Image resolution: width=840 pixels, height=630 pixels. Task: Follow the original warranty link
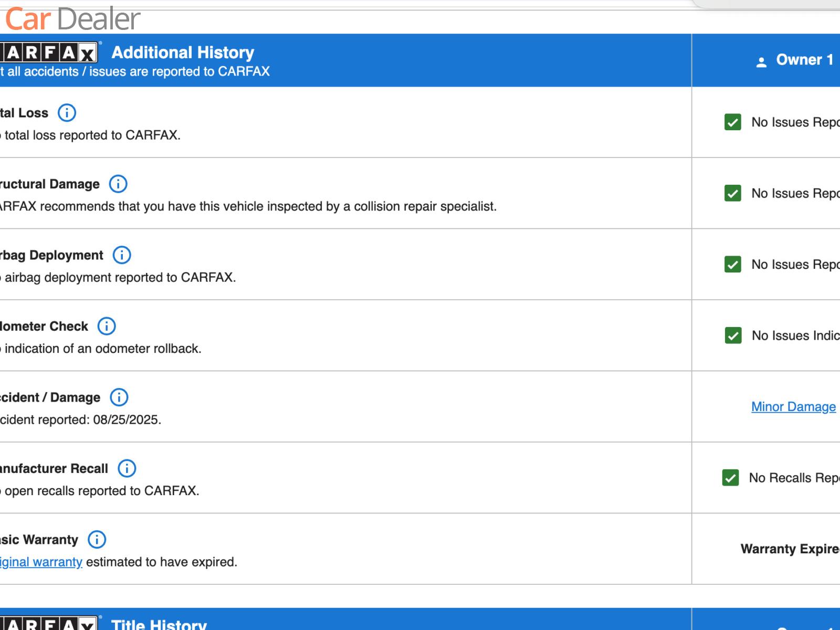[41, 562]
